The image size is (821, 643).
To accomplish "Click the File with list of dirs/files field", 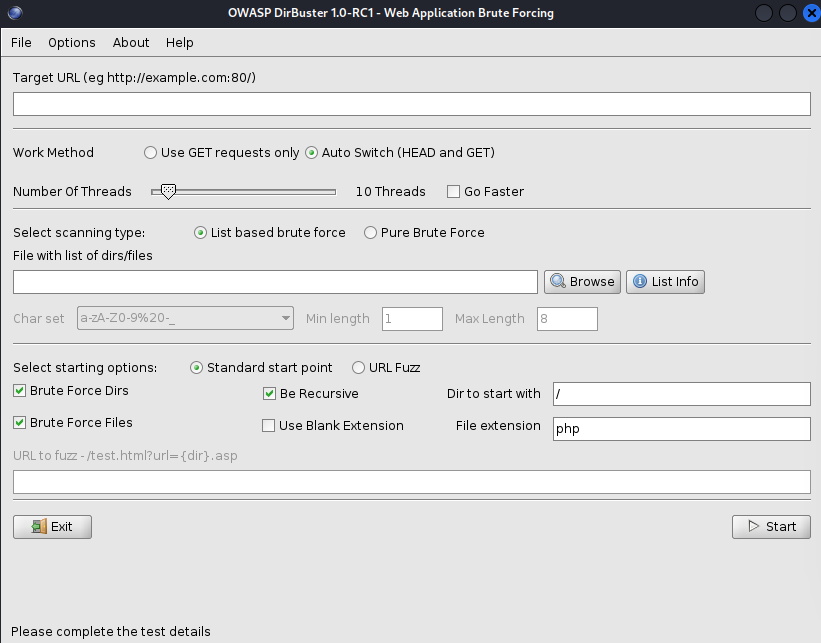I will (x=275, y=282).
